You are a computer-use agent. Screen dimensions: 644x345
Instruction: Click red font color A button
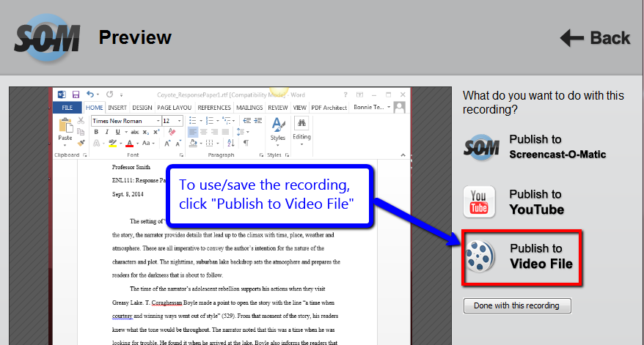point(129,143)
